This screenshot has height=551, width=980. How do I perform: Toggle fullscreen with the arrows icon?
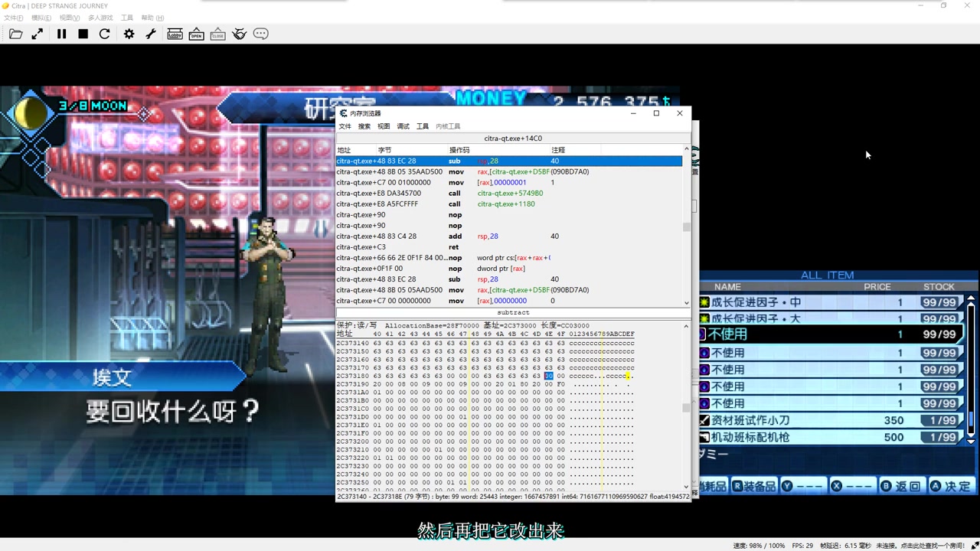coord(38,34)
